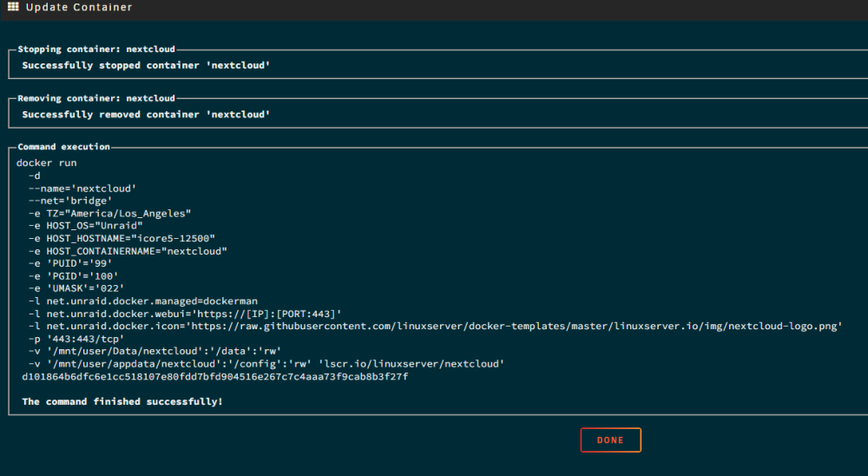Click the HOST_HOSTNAME icore5-12500 line
Viewport: 868px width, 476px height.
[x=122, y=238]
